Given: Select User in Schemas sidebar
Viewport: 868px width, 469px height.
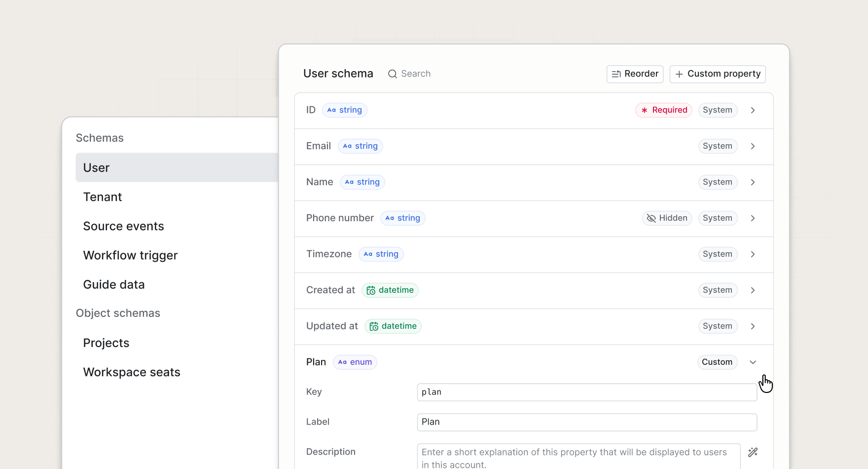Looking at the screenshot, I should [x=177, y=168].
